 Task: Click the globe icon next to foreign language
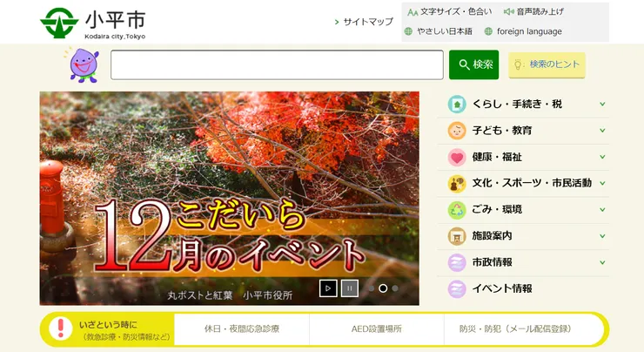pyautogui.click(x=488, y=31)
